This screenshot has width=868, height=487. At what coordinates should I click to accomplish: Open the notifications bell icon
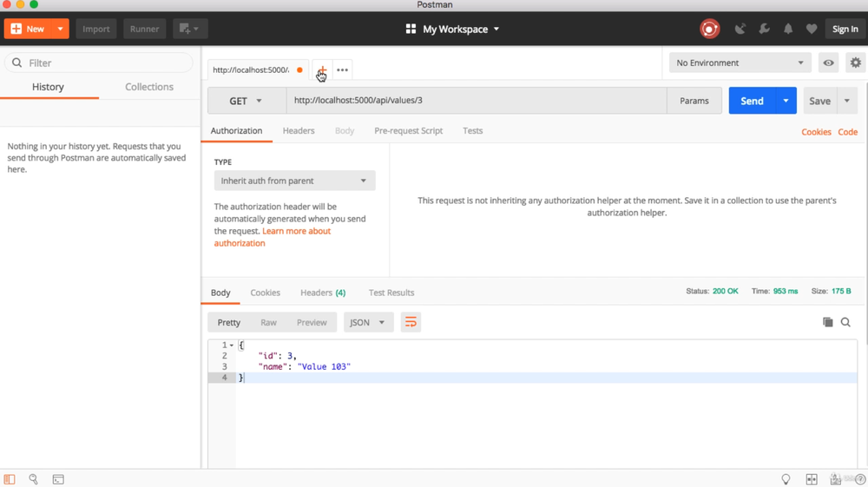coord(788,29)
